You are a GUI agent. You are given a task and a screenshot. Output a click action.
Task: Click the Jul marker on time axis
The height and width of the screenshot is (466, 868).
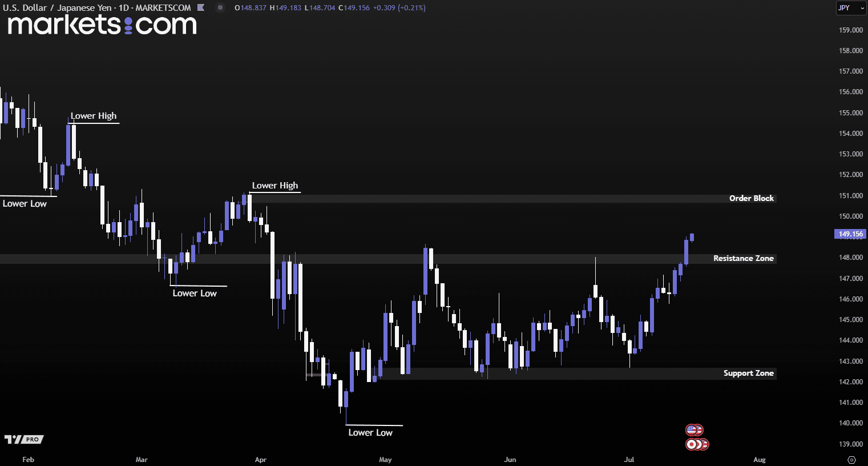pos(629,460)
